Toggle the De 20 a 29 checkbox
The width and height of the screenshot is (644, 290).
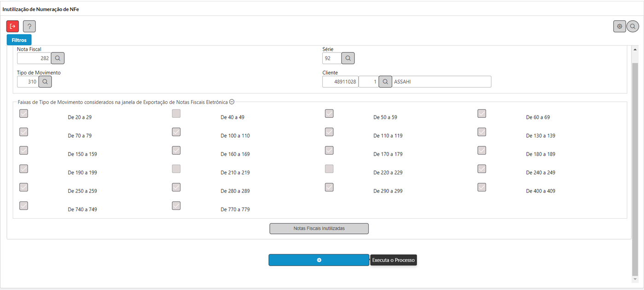pos(23,113)
